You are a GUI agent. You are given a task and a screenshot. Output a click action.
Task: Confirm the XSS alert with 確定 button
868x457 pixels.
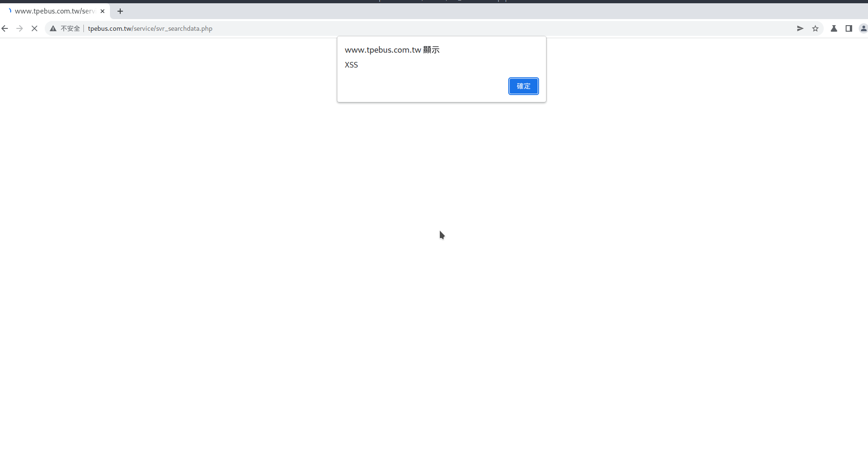pos(523,86)
